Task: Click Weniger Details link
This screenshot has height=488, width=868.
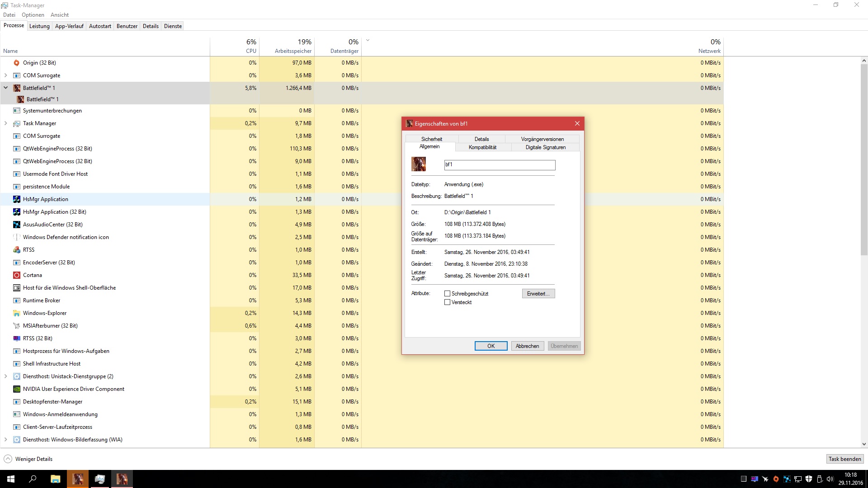Action: pos(34,459)
